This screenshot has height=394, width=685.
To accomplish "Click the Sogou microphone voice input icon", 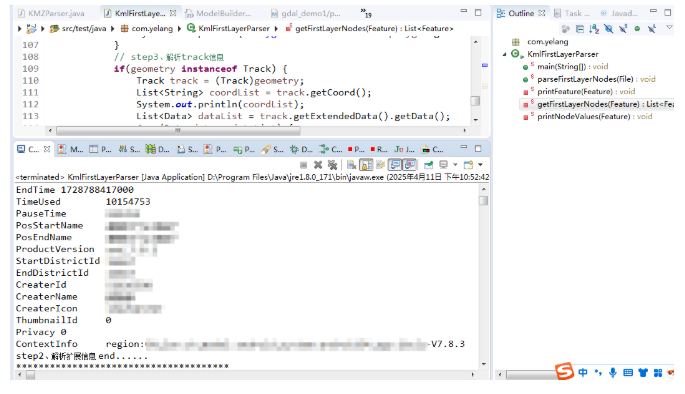I will pyautogui.click(x=613, y=372).
